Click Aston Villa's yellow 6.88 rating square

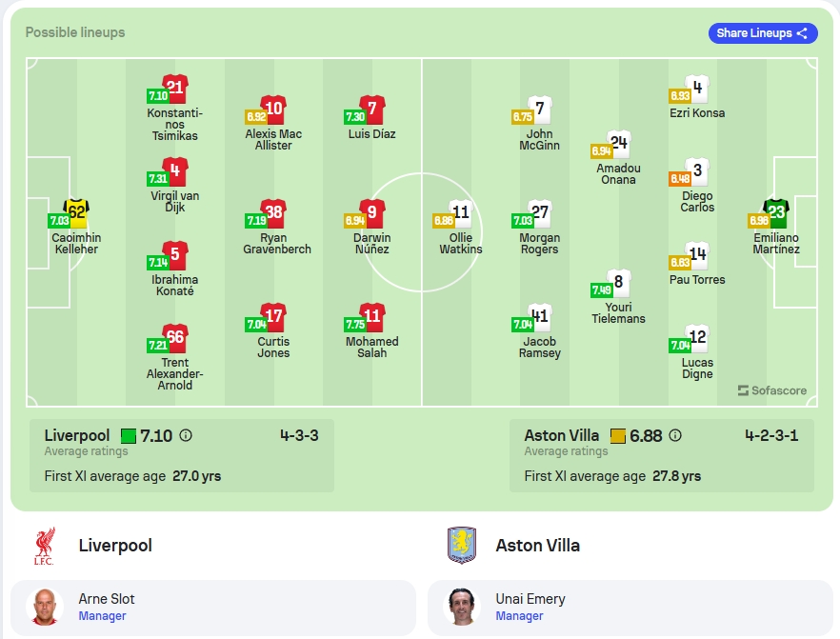coord(618,436)
